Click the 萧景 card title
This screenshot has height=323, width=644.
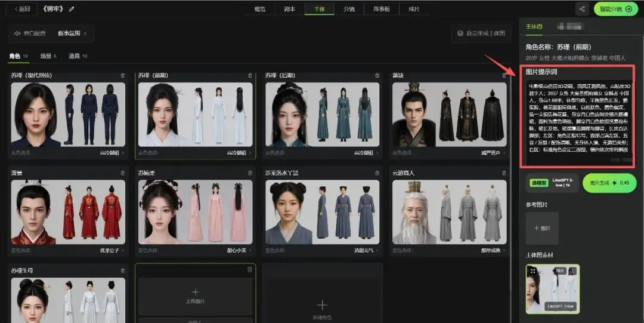coord(17,173)
